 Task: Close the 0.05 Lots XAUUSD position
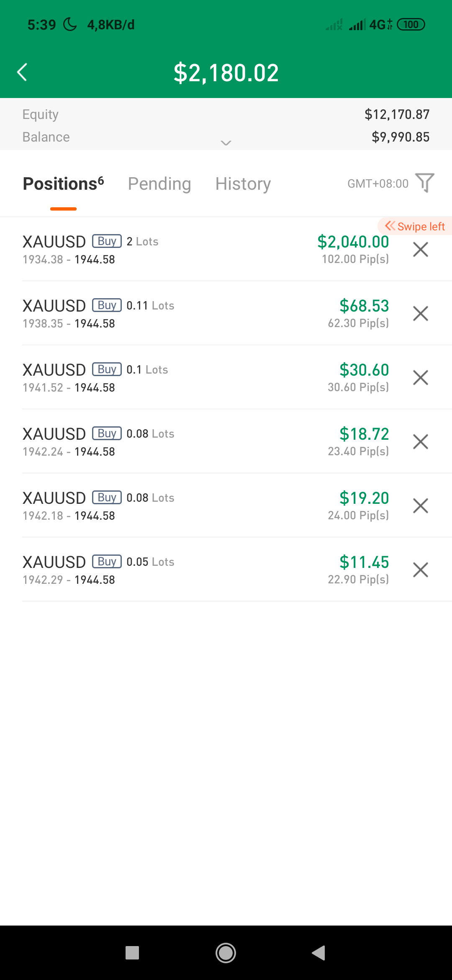point(420,570)
